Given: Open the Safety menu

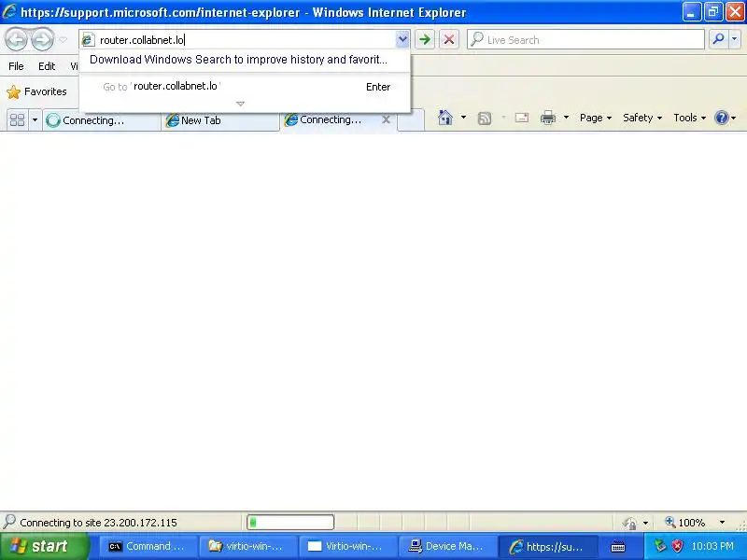Looking at the screenshot, I should tap(642, 118).
